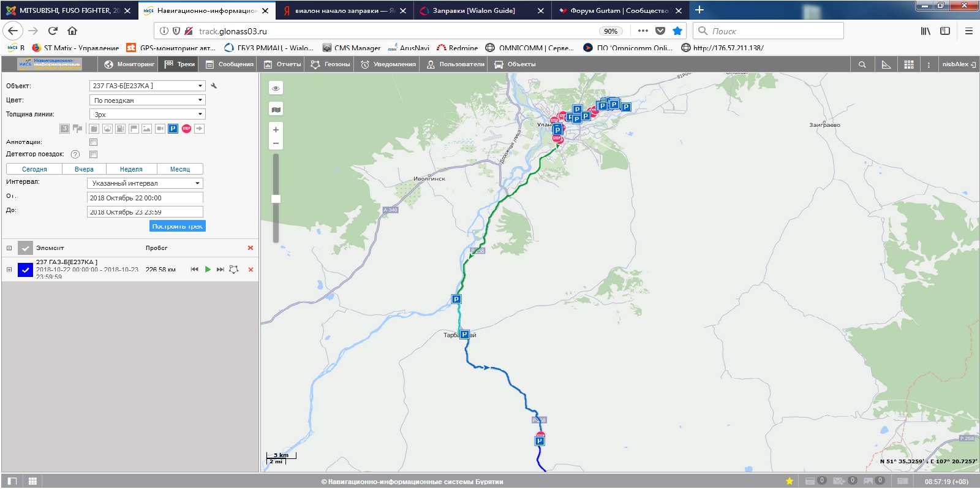Enable the Аннотации checkbox
The image size is (980, 489).
coord(94,142)
